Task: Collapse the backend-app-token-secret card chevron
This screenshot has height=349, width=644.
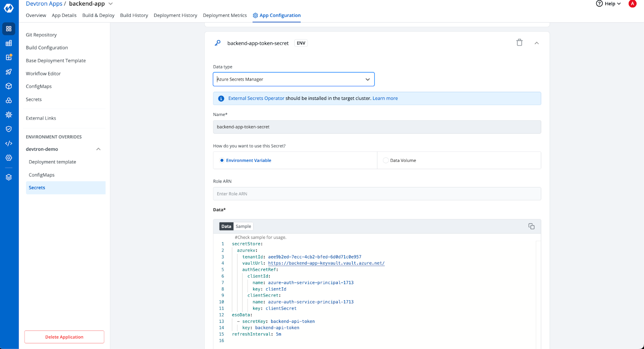Action: click(537, 43)
